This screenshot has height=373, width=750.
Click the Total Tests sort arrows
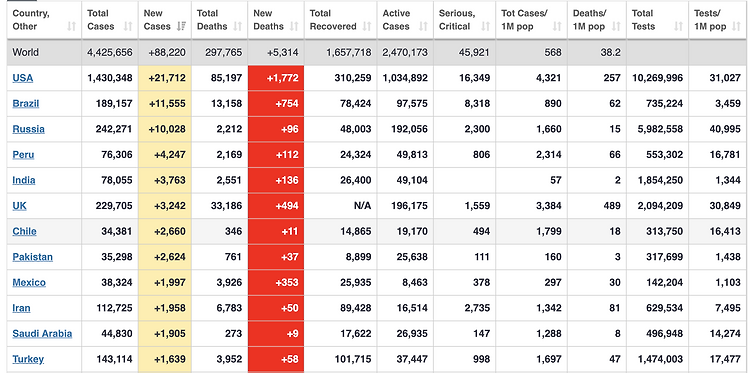pos(678,26)
